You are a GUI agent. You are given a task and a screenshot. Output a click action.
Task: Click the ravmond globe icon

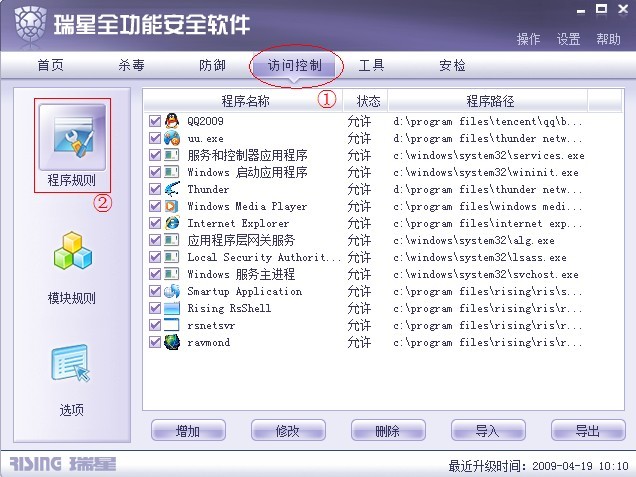point(172,342)
